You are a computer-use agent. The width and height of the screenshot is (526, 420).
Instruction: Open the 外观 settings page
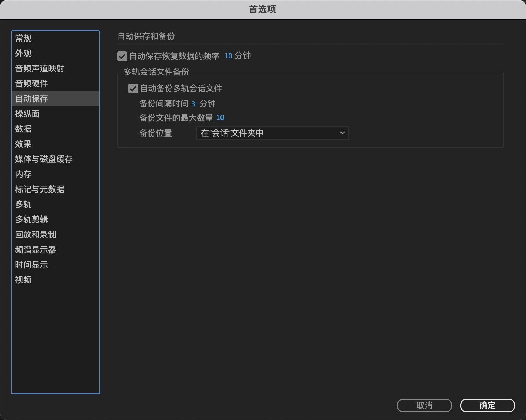[23, 54]
